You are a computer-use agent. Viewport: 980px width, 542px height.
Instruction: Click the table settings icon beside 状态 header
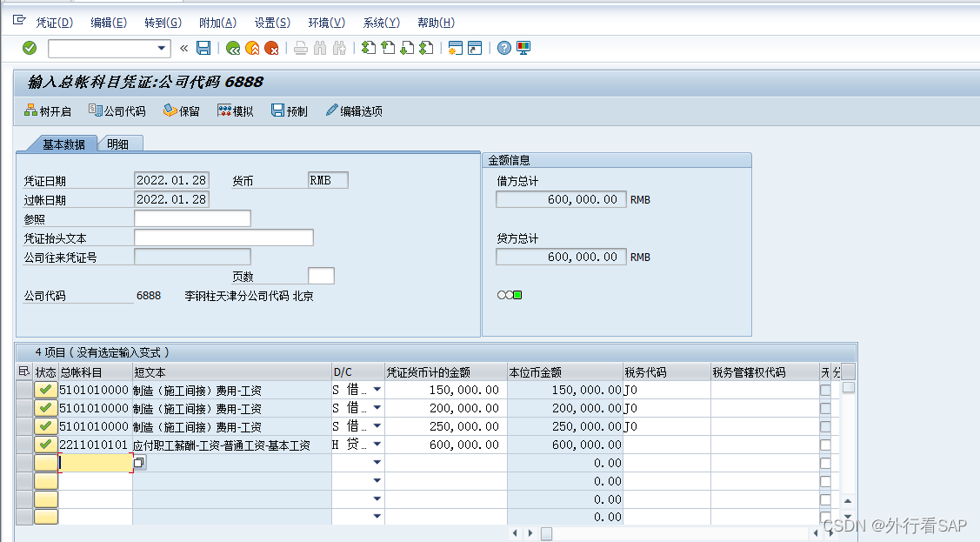click(23, 372)
